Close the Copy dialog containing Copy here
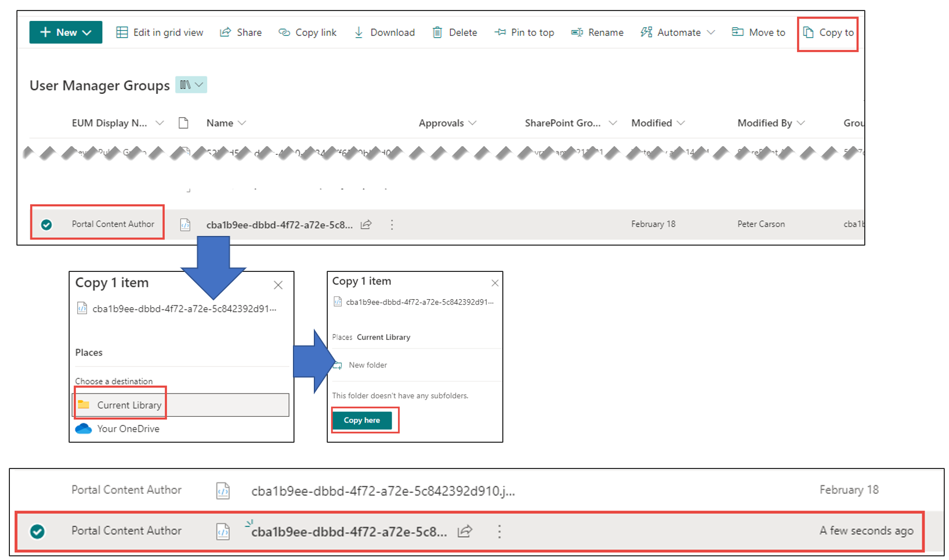 click(495, 283)
